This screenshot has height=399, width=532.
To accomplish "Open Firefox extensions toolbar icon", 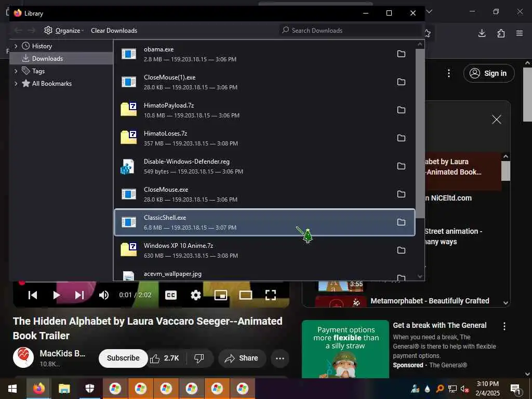I will tap(501, 33).
